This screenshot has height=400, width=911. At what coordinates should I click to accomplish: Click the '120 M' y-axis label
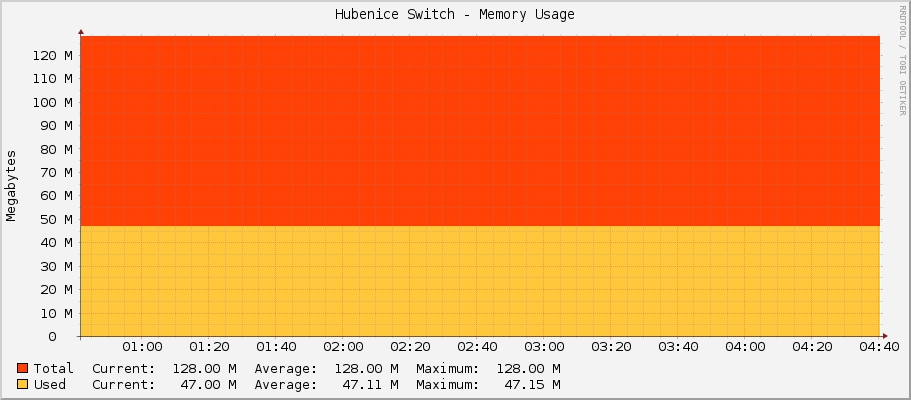(53, 56)
